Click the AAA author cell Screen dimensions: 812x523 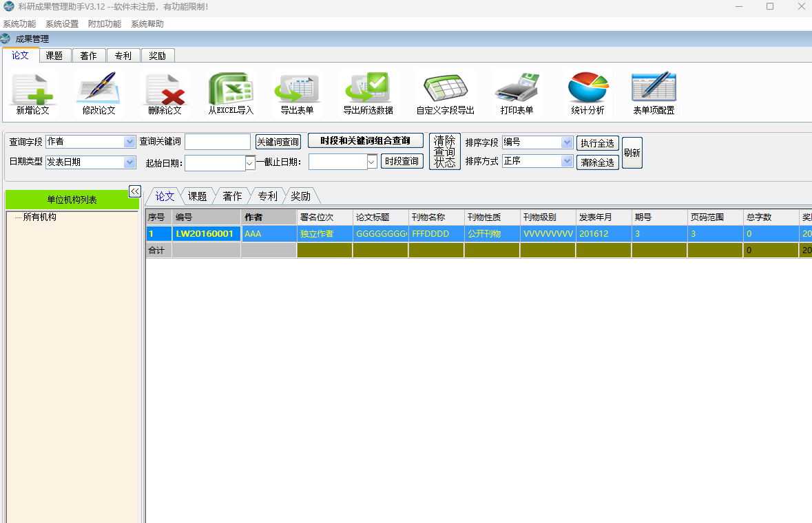pos(269,234)
